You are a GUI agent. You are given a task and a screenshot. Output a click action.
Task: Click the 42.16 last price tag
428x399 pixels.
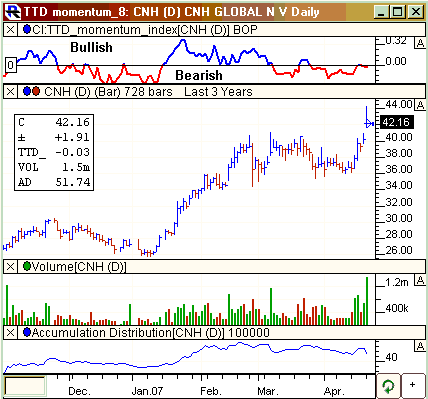click(x=397, y=122)
